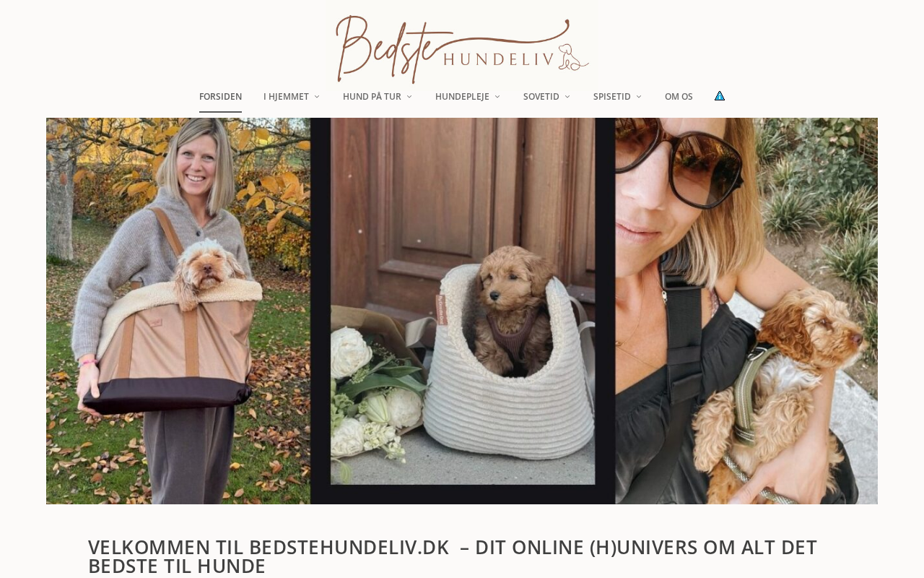Image resolution: width=924 pixels, height=578 pixels.
Task: Open the HUNDEPLEJE menu label
Action: [x=462, y=97]
